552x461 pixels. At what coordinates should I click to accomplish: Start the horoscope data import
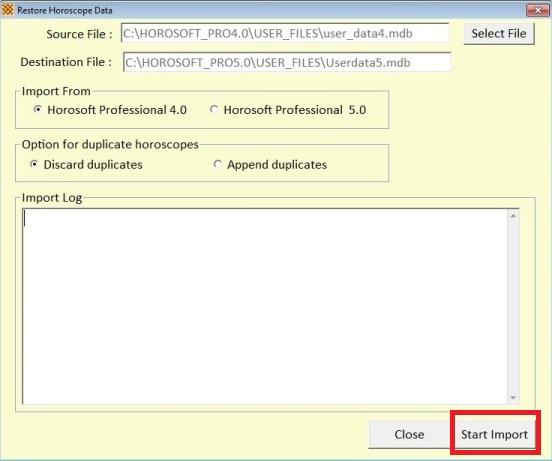(494, 434)
